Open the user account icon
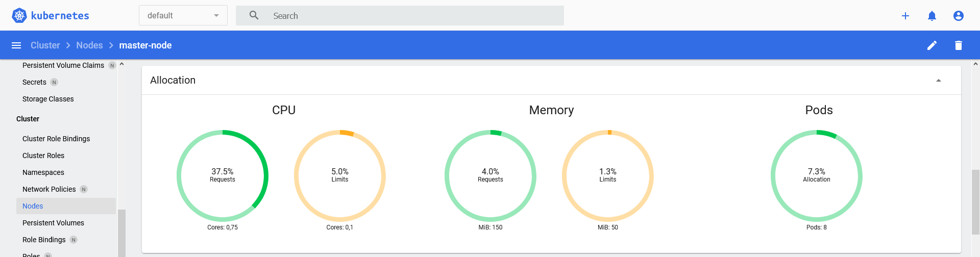980x257 pixels. point(959,16)
